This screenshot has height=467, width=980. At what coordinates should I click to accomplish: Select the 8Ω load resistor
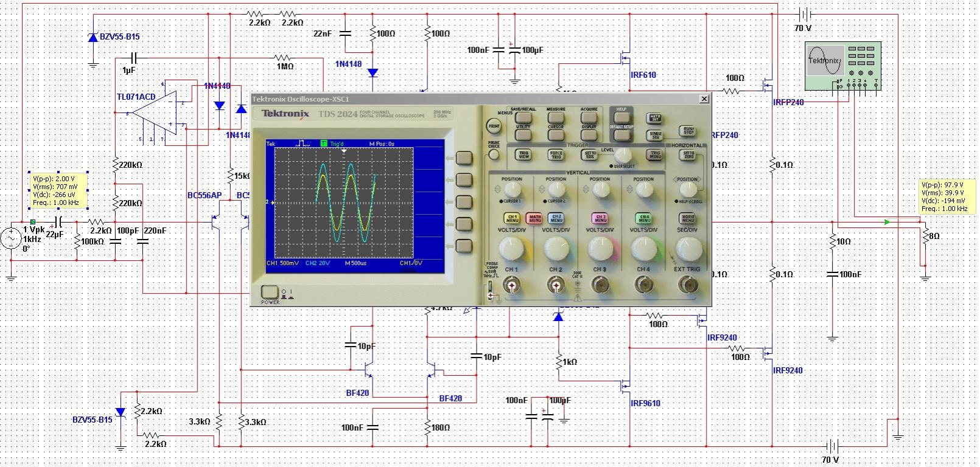[x=925, y=236]
